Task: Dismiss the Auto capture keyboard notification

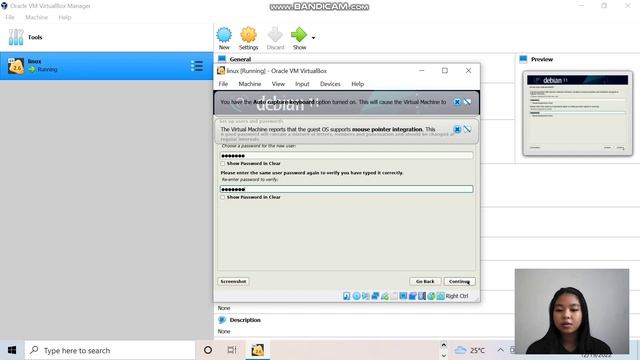Action: click(457, 102)
